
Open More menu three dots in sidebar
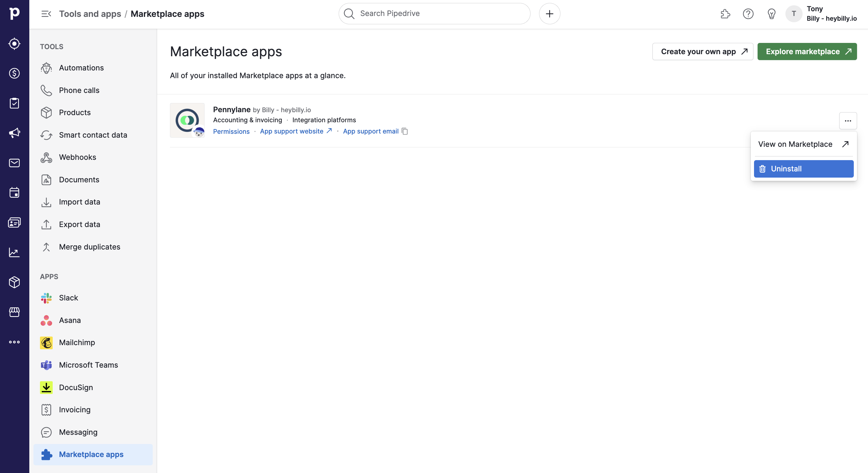pos(15,342)
